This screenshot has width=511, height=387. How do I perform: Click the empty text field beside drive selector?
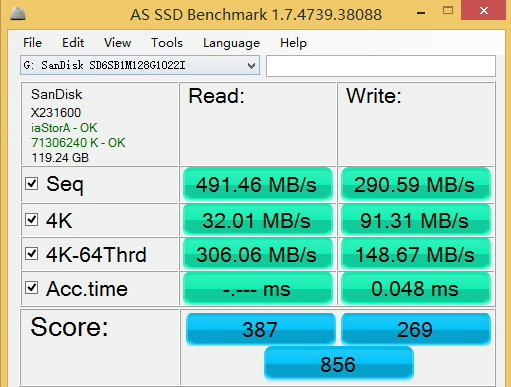pyautogui.click(x=381, y=66)
